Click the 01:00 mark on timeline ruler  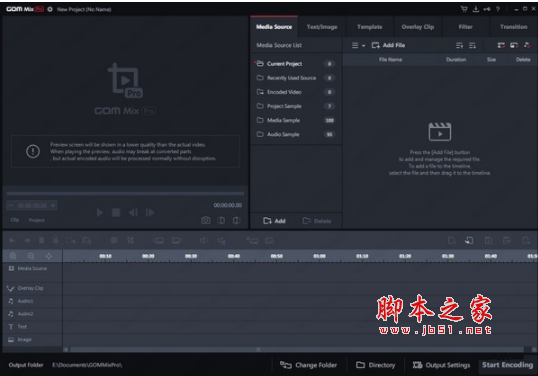[x=319, y=256]
